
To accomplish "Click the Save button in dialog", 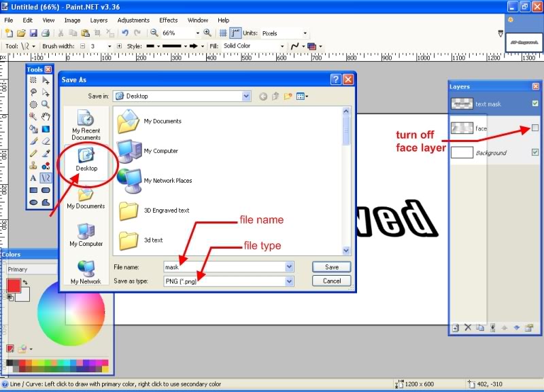I will pyautogui.click(x=331, y=267).
